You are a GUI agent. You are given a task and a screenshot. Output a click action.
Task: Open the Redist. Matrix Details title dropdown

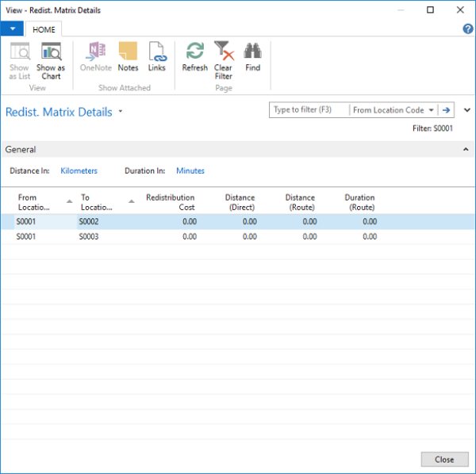coord(121,113)
